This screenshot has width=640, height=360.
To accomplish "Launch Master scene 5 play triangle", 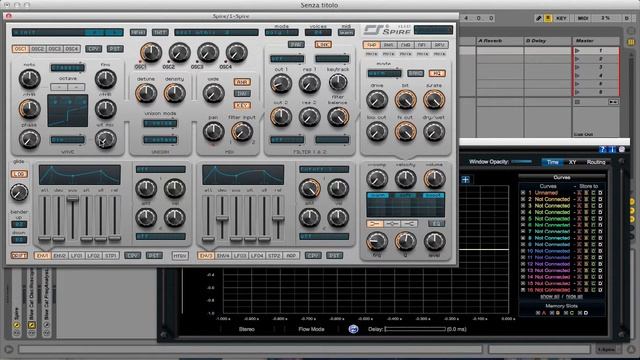I will coord(578,84).
